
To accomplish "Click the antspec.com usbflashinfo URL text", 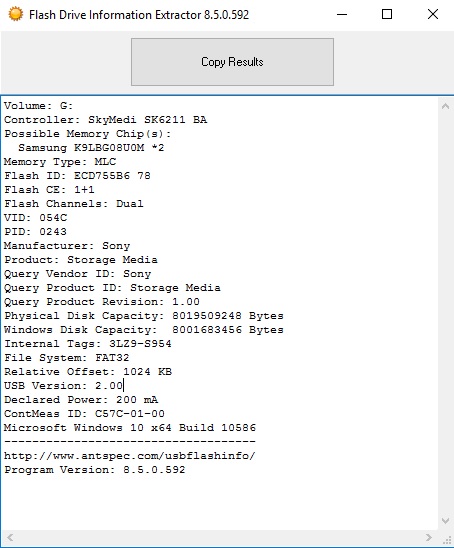I will (x=130, y=456).
